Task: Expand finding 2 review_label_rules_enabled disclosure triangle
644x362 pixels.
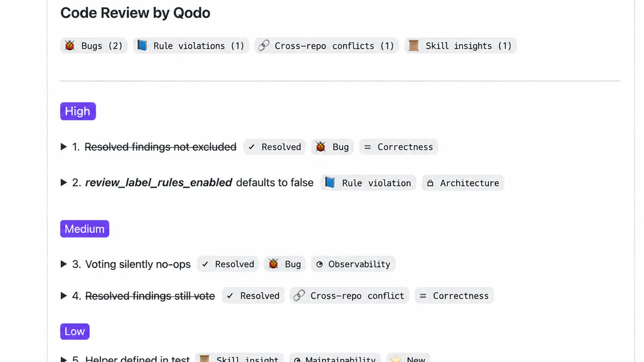Action: click(64, 183)
